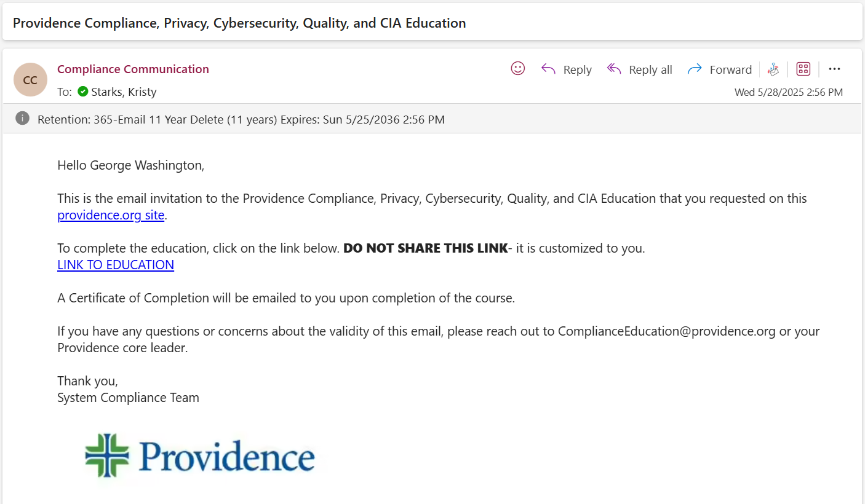Click the CC sender avatar

(x=30, y=80)
